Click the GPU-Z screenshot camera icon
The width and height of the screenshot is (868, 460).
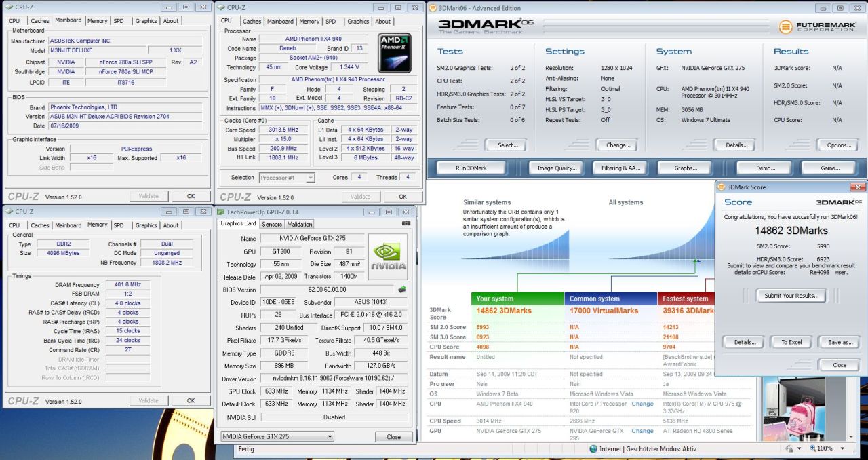[406, 223]
